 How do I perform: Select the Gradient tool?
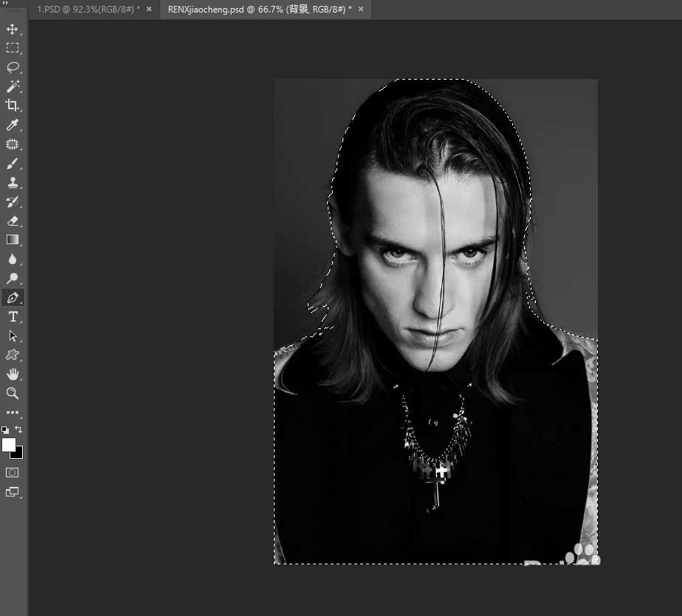click(12, 240)
